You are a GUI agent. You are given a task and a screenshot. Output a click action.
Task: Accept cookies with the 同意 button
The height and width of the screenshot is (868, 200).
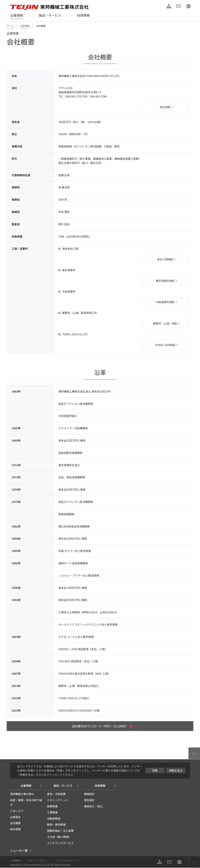[155, 771]
